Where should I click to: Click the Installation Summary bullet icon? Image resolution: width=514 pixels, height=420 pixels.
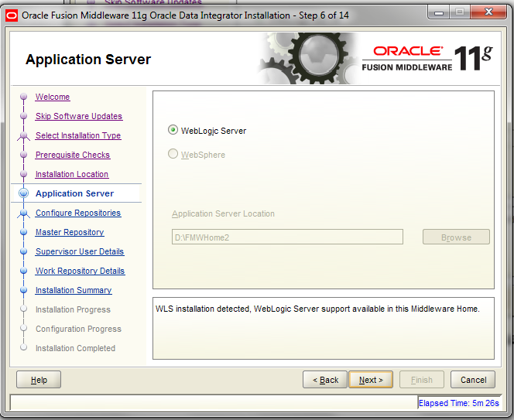pos(23,290)
